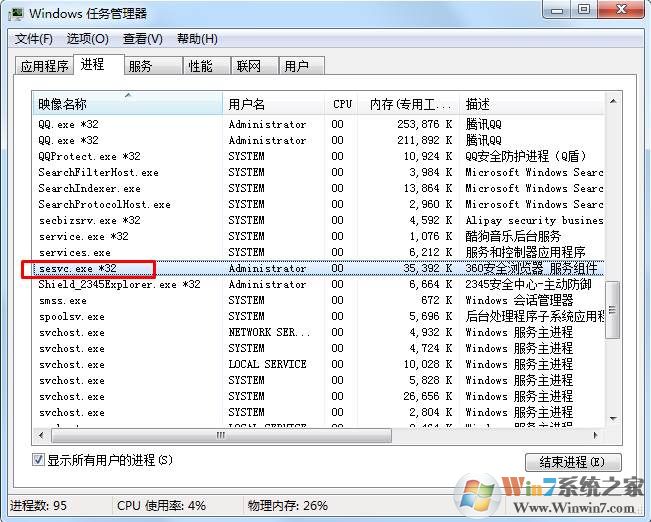Click the vertical scrollbar thumb

point(613,310)
